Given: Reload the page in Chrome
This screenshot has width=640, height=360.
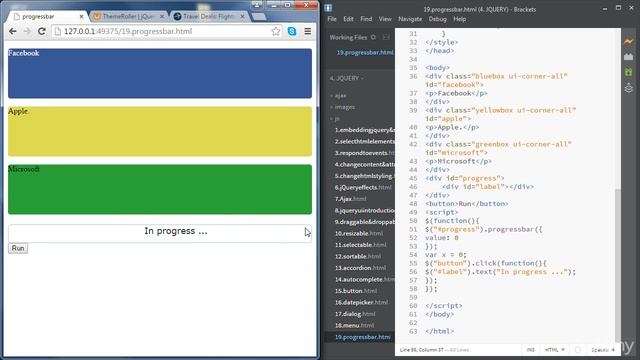Looking at the screenshot, I should [x=42, y=31].
